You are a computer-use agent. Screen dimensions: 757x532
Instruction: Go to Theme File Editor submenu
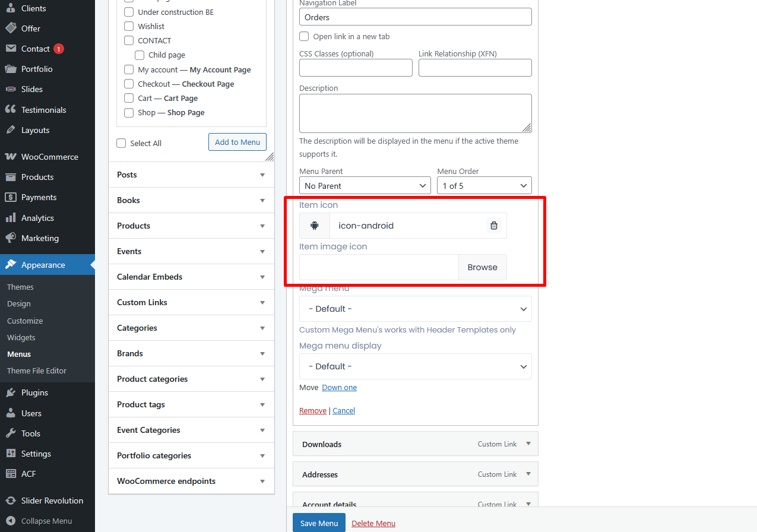pos(37,370)
